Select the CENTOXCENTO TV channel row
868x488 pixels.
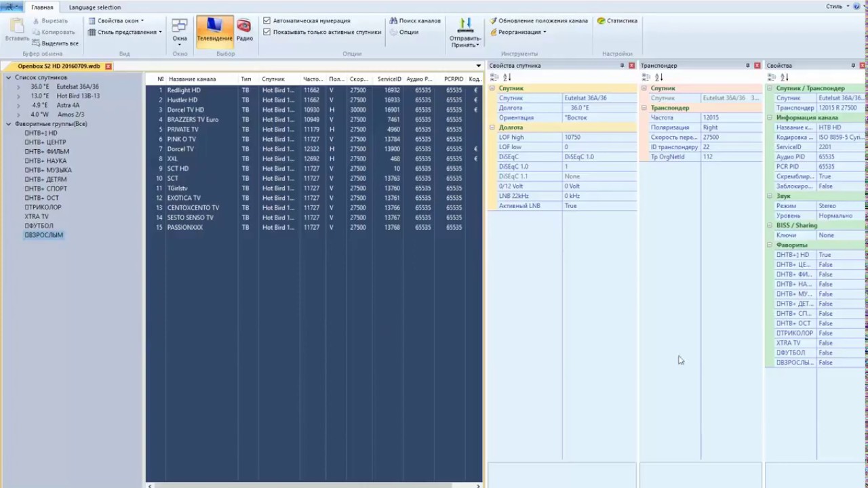[x=314, y=207]
